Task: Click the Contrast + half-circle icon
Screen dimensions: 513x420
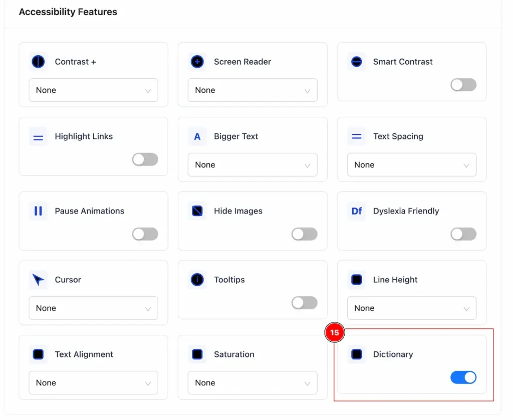Action: tap(38, 62)
